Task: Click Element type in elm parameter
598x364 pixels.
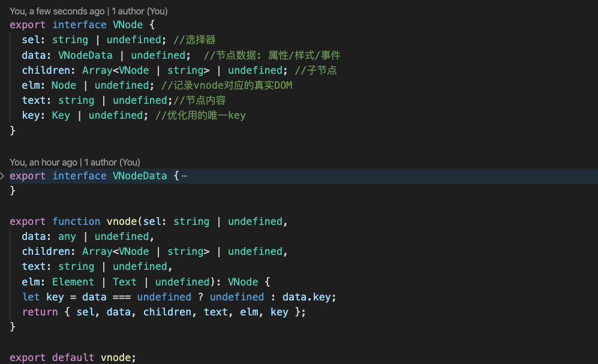Action: pyautogui.click(x=73, y=282)
